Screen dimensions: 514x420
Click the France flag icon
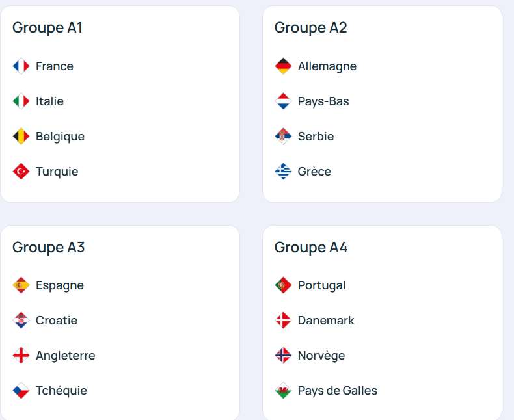[21, 66]
